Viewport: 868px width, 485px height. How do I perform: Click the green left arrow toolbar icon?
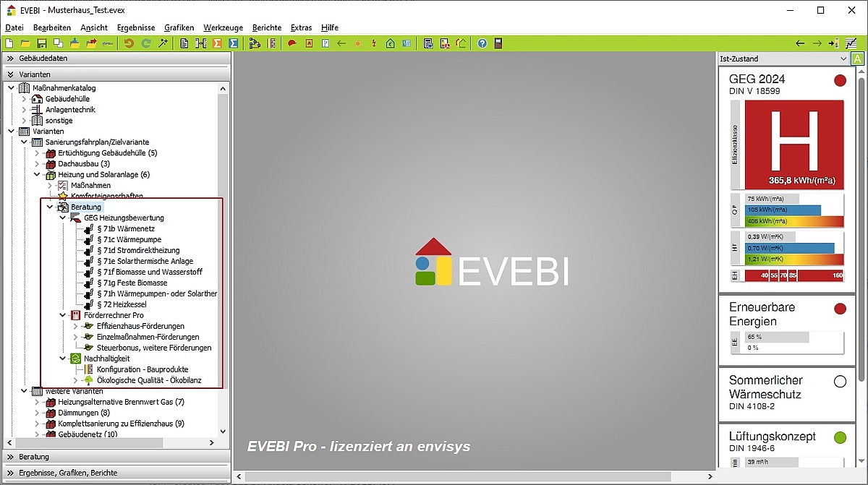pos(341,43)
